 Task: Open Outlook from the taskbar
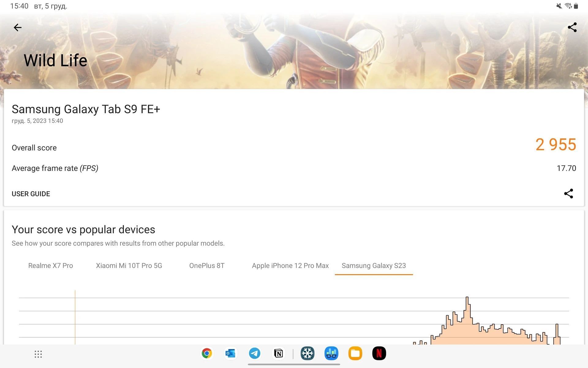230,354
